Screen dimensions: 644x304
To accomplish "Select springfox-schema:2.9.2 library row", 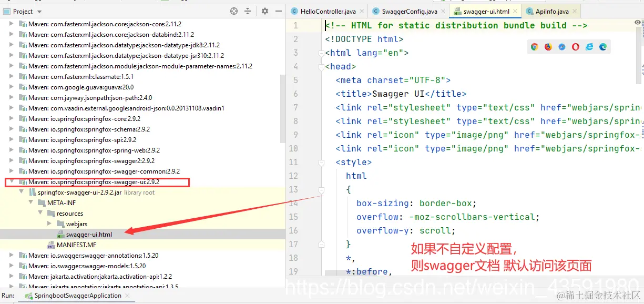I will coord(143,129).
